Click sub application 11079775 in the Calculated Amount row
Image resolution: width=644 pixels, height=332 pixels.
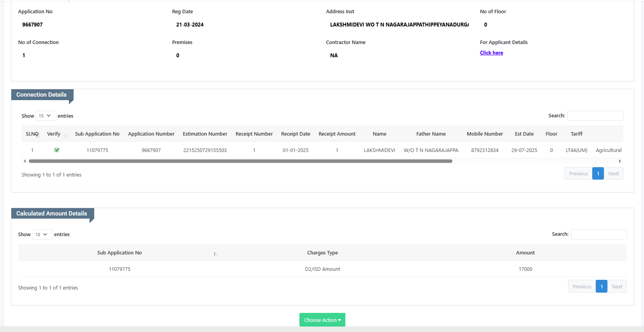(x=120, y=269)
